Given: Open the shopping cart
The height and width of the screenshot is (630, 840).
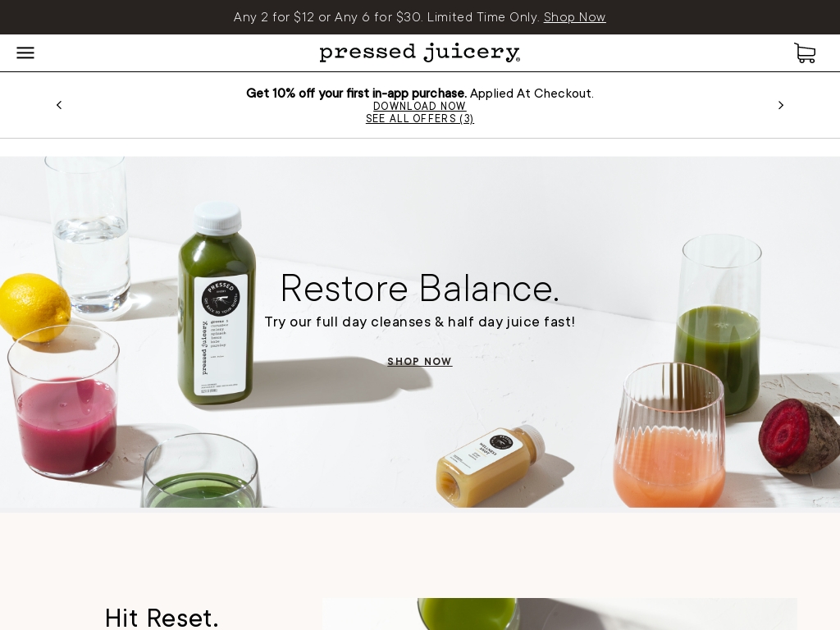Looking at the screenshot, I should pyautogui.click(x=805, y=53).
